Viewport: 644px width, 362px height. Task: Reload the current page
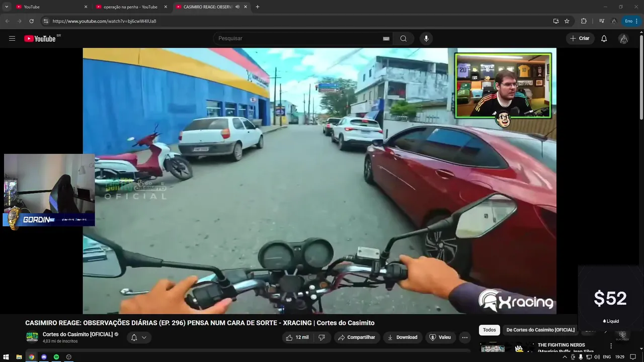pyautogui.click(x=31, y=21)
